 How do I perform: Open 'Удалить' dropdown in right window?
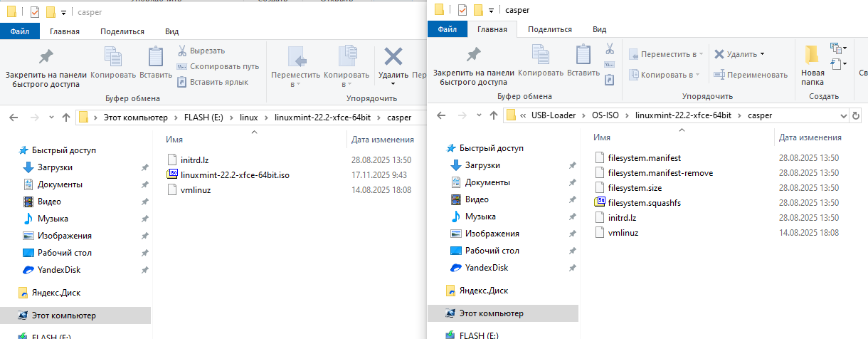pos(762,54)
